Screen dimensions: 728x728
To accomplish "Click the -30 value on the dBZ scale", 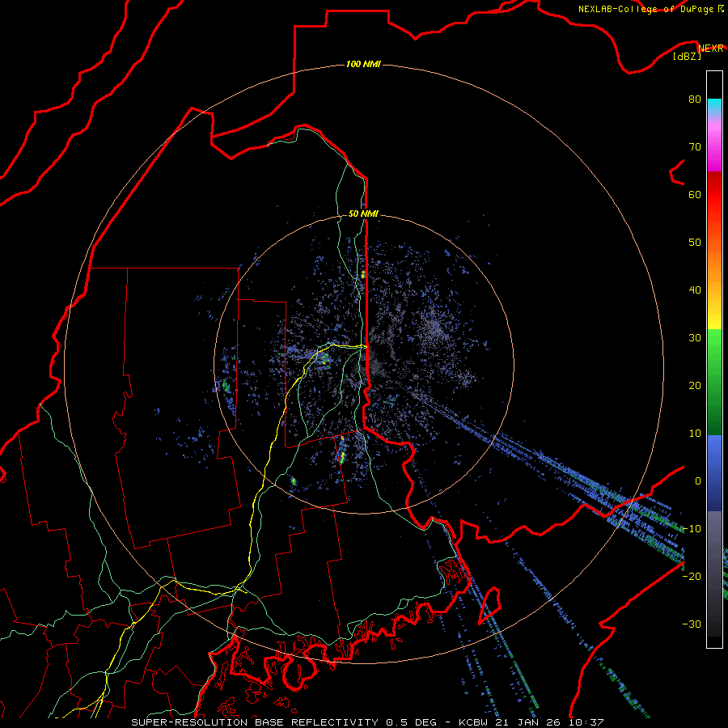I will coord(692,624).
